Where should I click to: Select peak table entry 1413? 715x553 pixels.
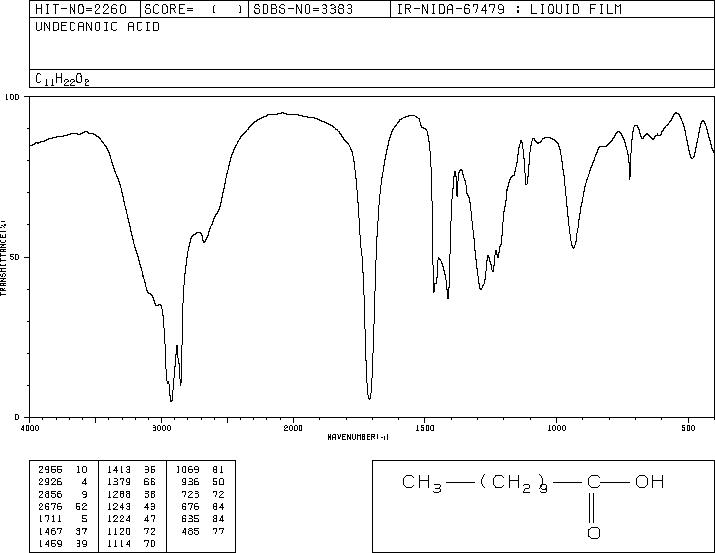pos(119,470)
